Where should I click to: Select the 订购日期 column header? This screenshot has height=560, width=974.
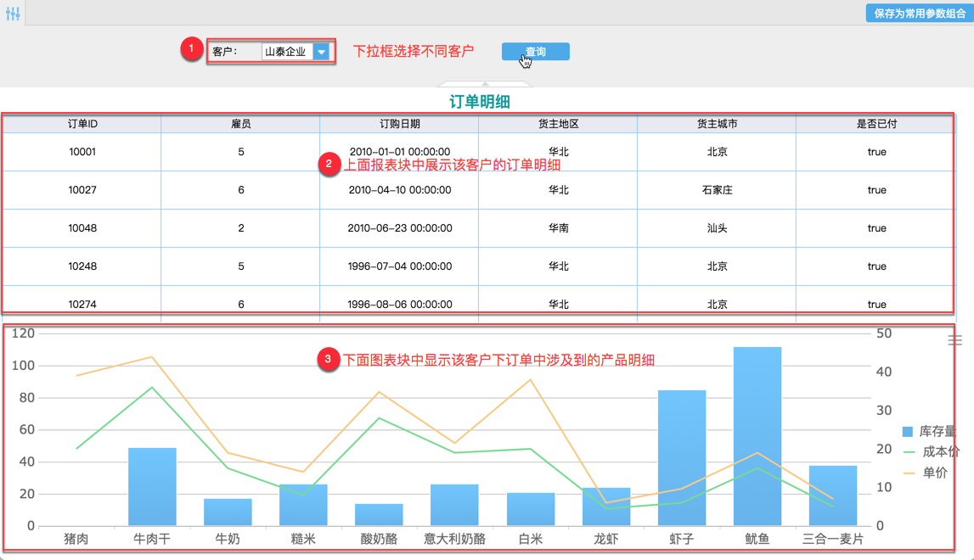tap(399, 124)
